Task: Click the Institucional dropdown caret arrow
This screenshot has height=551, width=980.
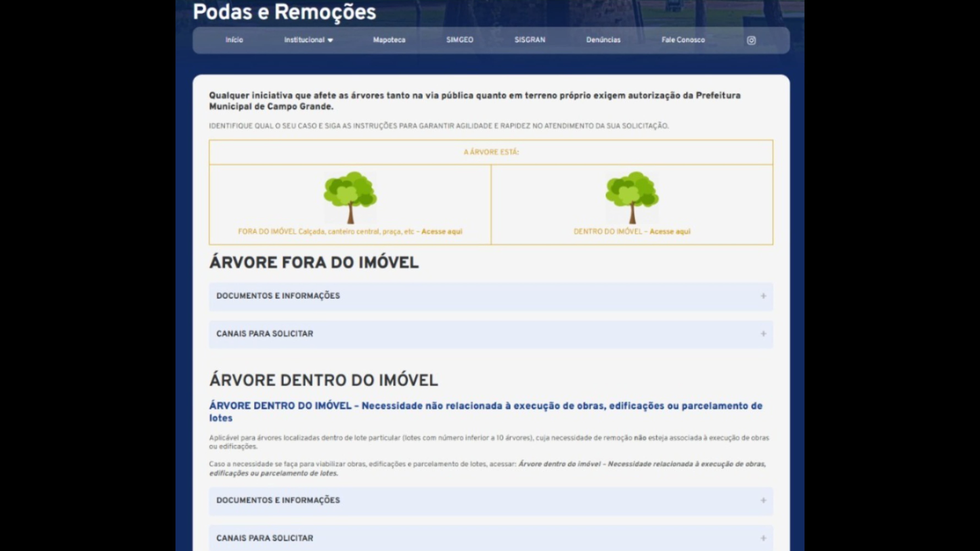Action: [330, 40]
